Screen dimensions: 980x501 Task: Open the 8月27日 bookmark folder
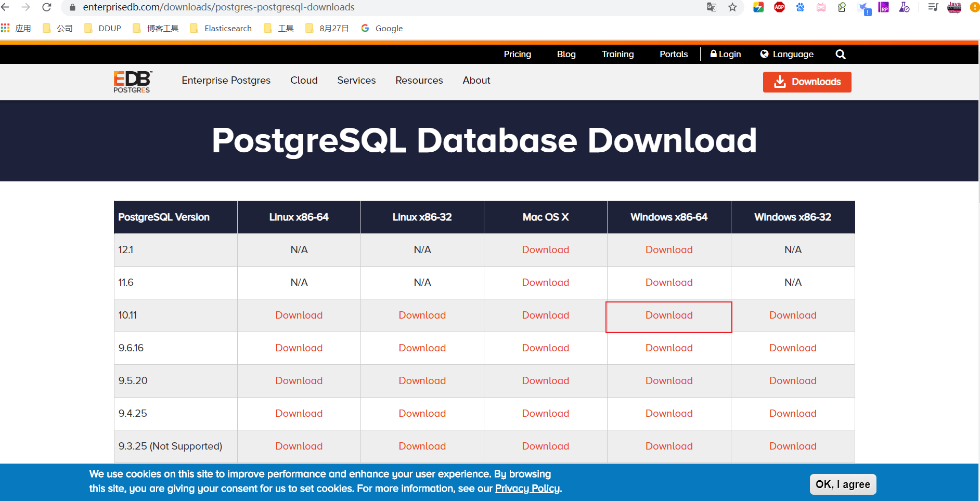[327, 28]
